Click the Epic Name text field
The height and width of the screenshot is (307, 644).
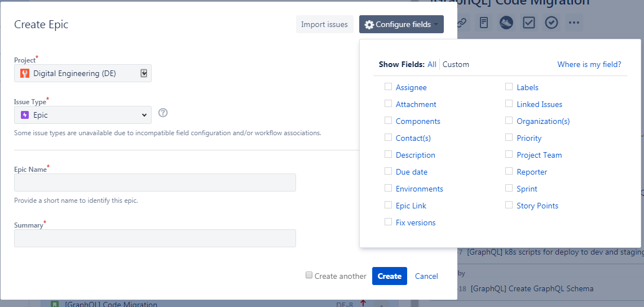coord(155,183)
